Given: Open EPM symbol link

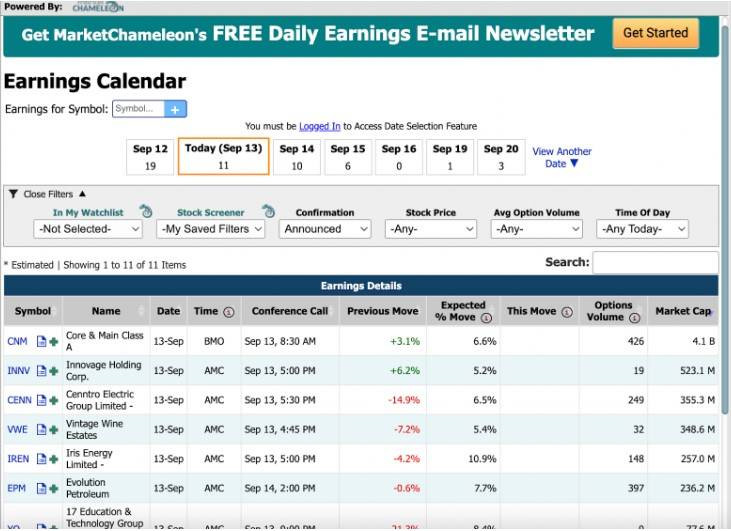Looking at the screenshot, I should (x=17, y=488).
